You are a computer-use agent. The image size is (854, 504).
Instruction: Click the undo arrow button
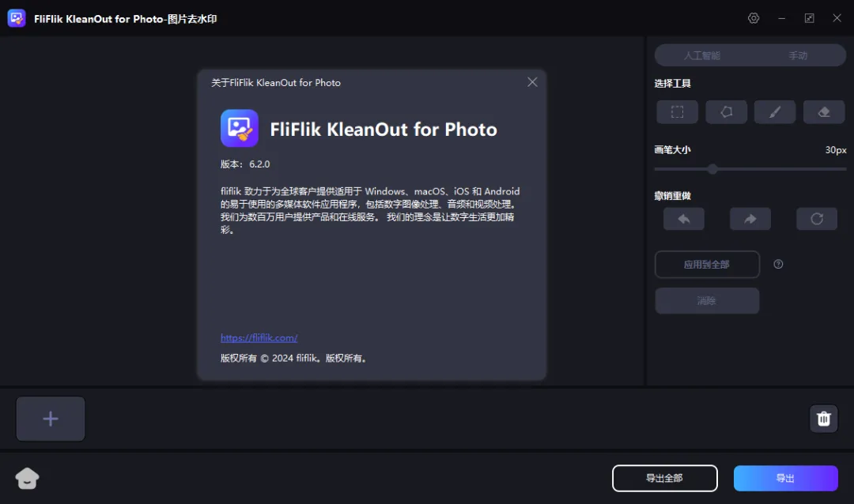[683, 219]
